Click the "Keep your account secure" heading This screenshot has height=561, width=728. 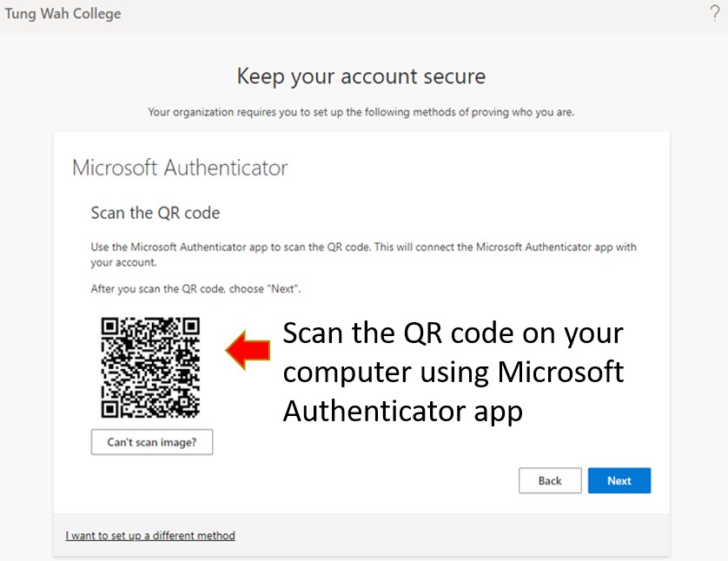pos(361,76)
